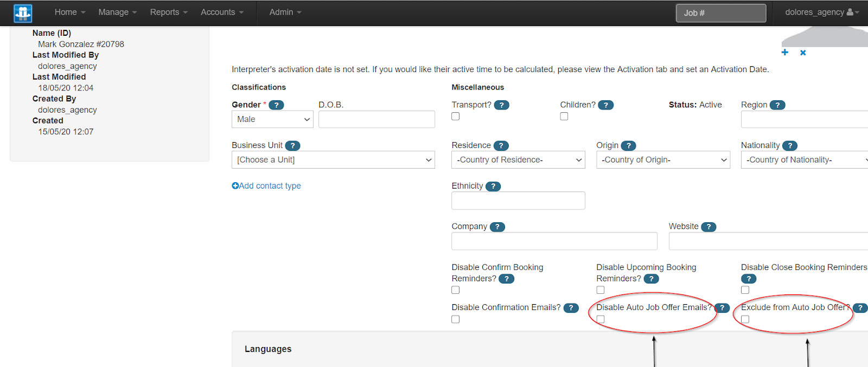Check Disable Auto Job Offer Emails box
The width and height of the screenshot is (868, 367).
click(x=601, y=319)
